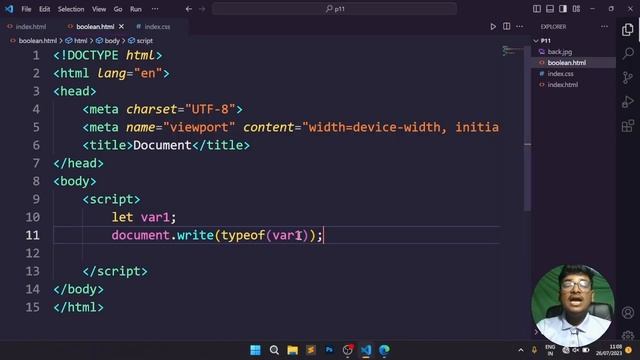
Task: Open Sublime Text from the taskbar
Action: pyautogui.click(x=311, y=350)
